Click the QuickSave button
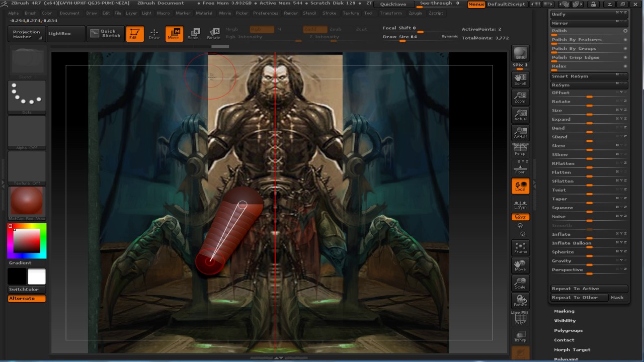This screenshot has width=644, height=362. [393, 4]
